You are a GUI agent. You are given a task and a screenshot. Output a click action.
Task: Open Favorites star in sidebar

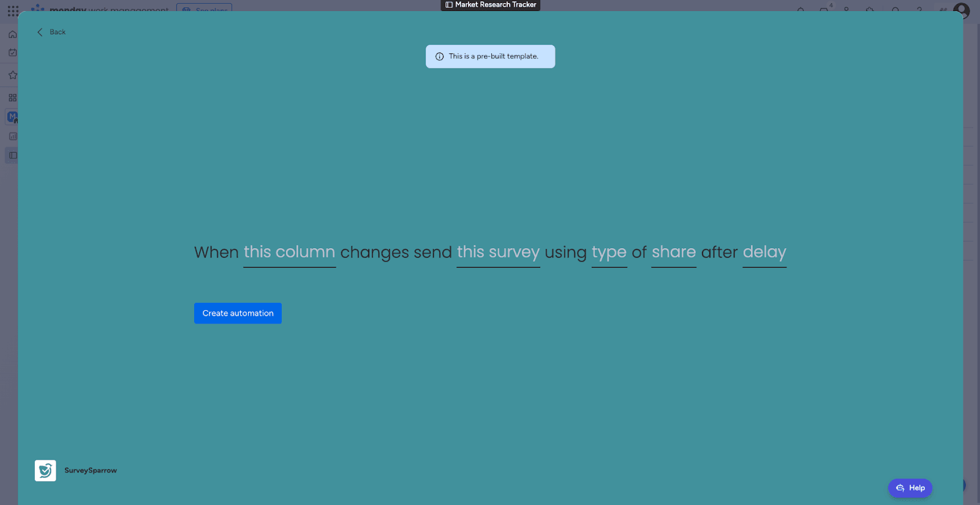[12, 75]
